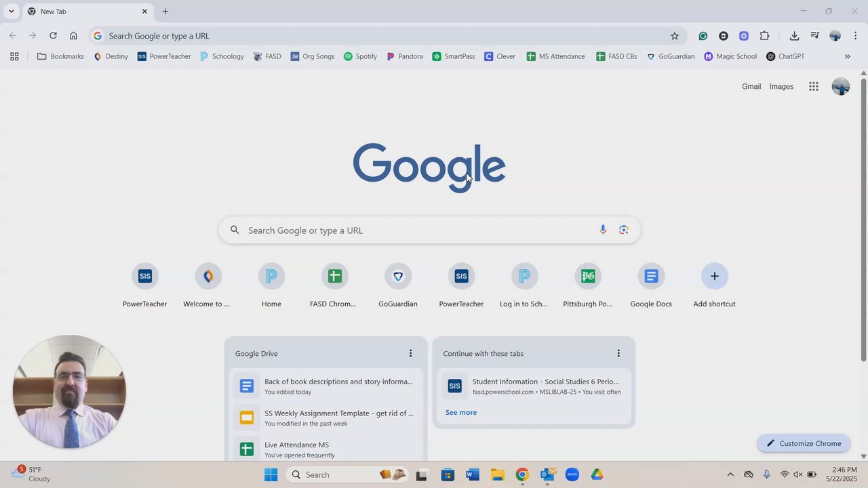This screenshot has height=488, width=868.
Task: Open the Schoology bookmark
Action: coord(222,56)
